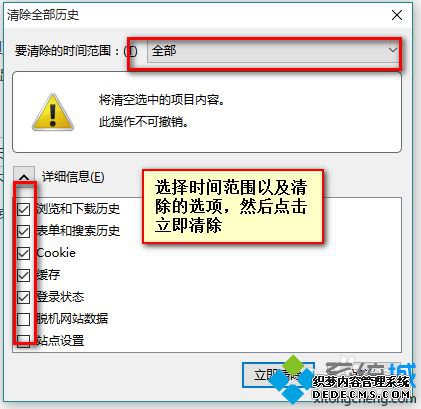Check the 脱机网站数据 checkbox
421x409 pixels.
tap(24, 319)
